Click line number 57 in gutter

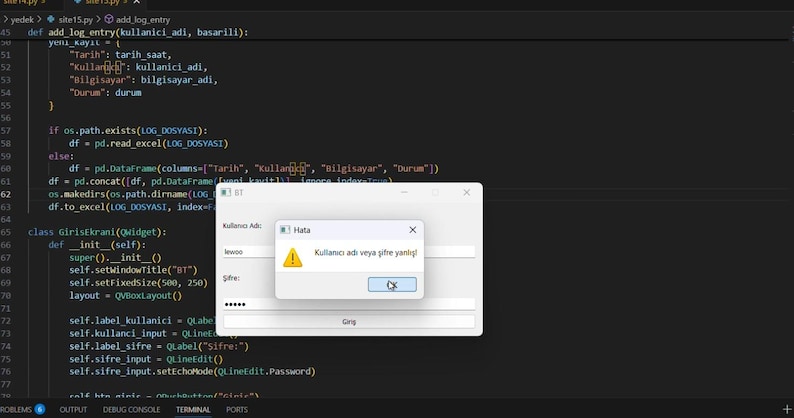pyautogui.click(x=6, y=131)
